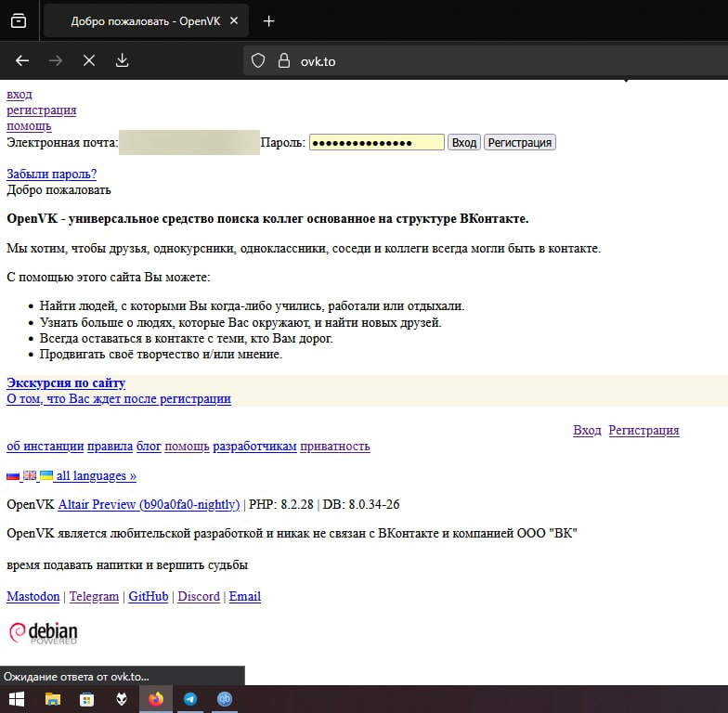This screenshot has height=713, width=728.
Task: Click the padlock site security icon
Action: coord(284,60)
